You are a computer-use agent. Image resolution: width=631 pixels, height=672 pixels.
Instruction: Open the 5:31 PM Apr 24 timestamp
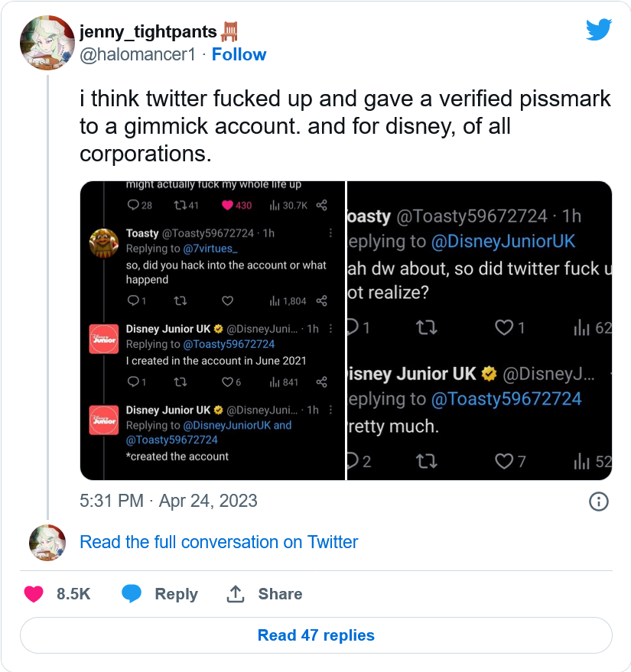pos(168,501)
